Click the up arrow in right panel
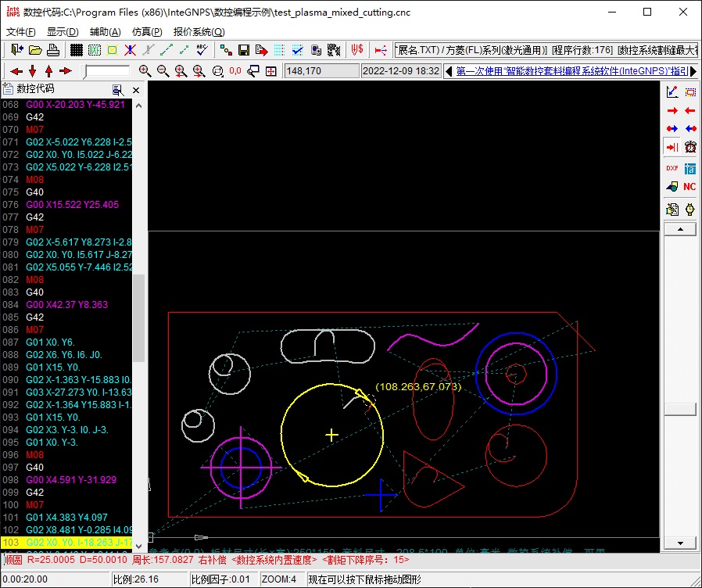Viewport: 702px width, 588px height. coord(679,229)
